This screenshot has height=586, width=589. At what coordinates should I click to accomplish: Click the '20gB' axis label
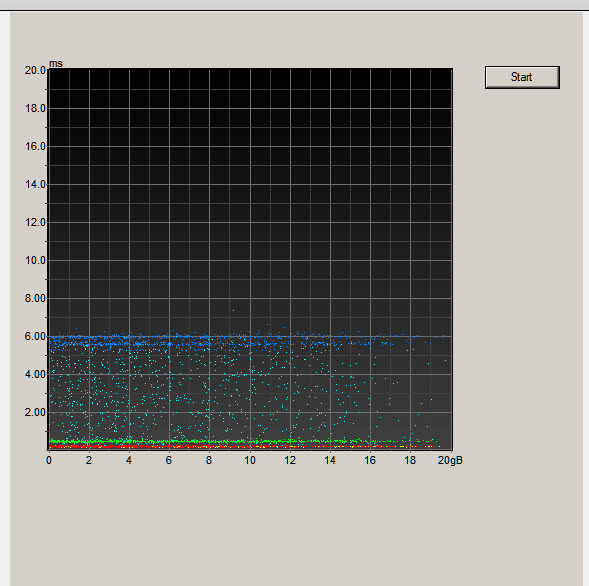tap(450, 460)
